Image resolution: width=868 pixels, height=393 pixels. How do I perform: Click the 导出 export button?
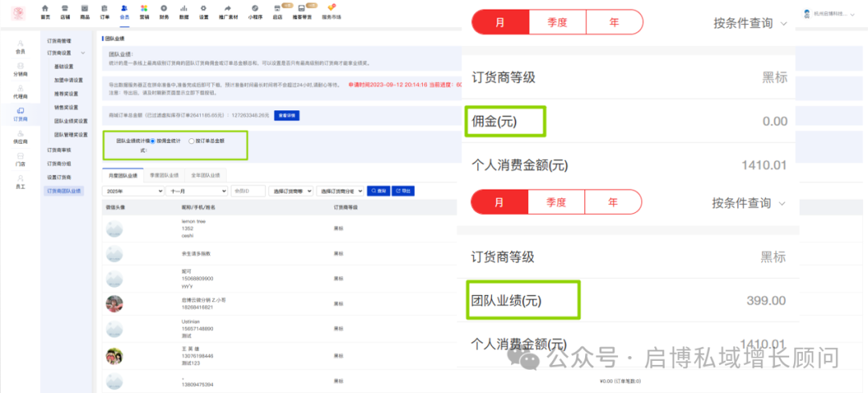(x=404, y=191)
